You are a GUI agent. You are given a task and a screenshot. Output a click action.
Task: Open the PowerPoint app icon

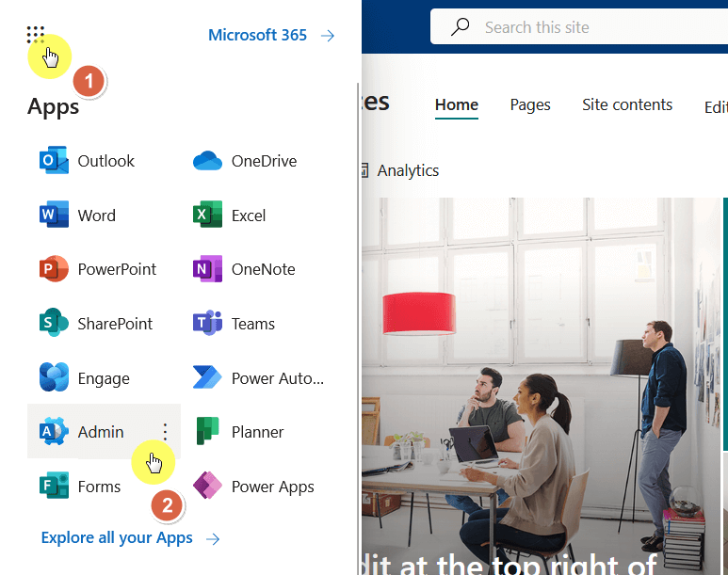pos(54,269)
